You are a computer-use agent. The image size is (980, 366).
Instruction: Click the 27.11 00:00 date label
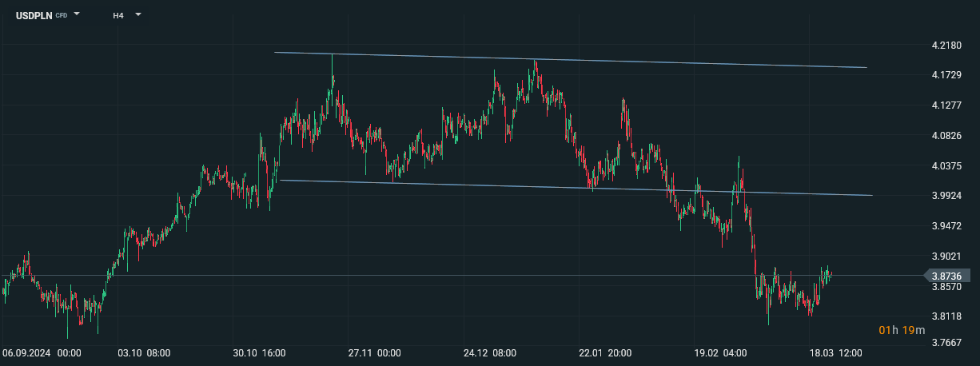pos(373,352)
